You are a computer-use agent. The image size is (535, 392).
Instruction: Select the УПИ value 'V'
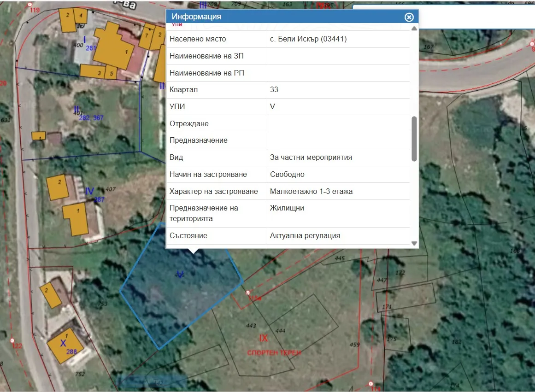point(272,106)
